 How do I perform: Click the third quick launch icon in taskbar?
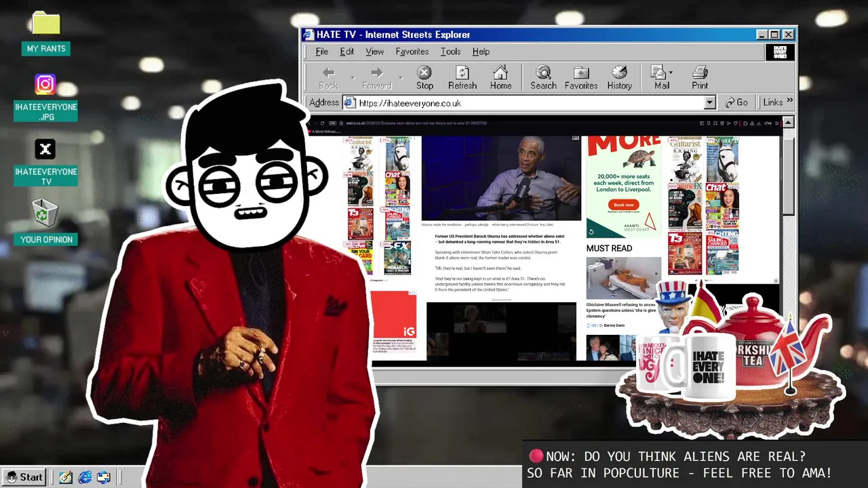click(x=104, y=478)
